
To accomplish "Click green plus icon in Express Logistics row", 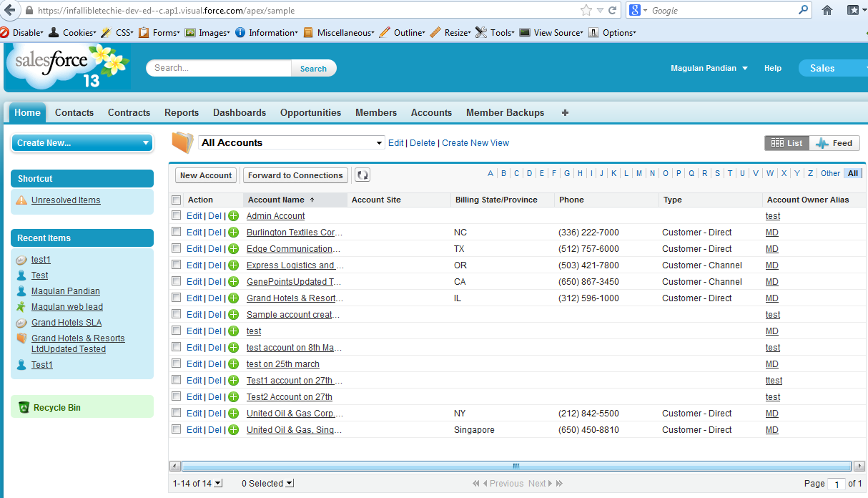I will coord(233,265).
